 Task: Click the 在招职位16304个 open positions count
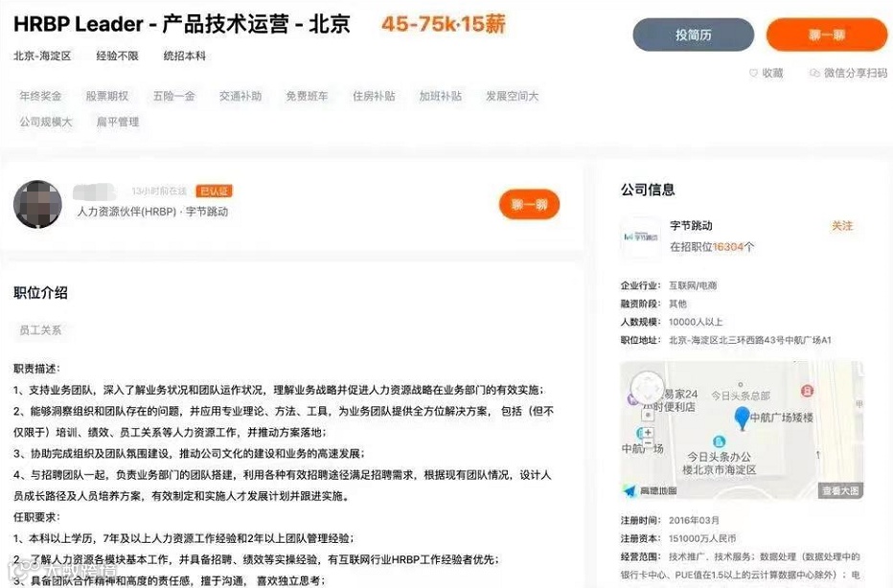712,246
